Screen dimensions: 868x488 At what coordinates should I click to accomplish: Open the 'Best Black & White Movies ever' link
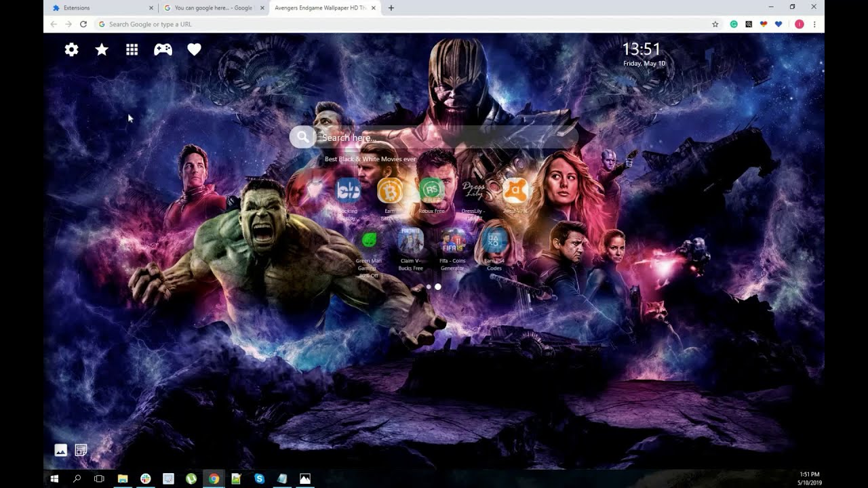pyautogui.click(x=370, y=159)
